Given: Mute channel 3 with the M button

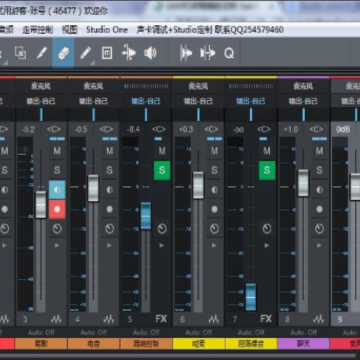Looking at the screenshot, I should (57, 151).
